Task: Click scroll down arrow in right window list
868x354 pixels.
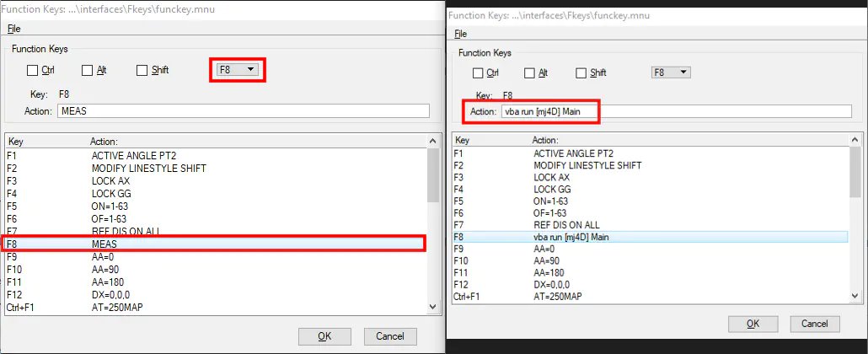Action: point(855,297)
